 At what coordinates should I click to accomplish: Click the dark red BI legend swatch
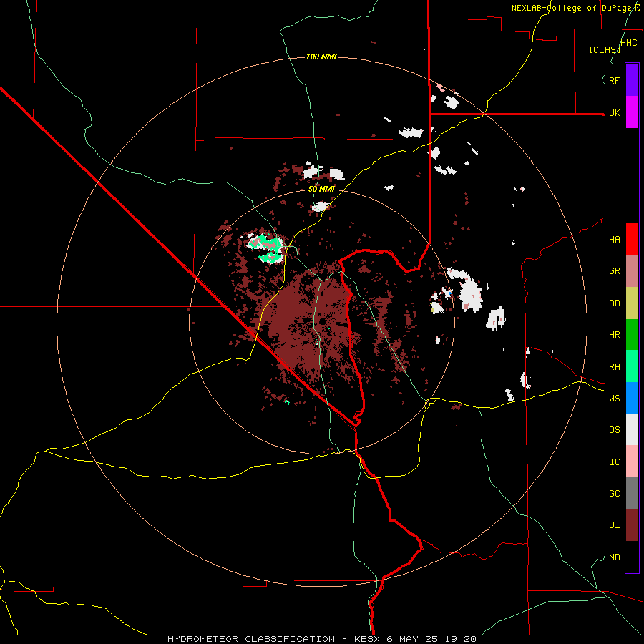pyautogui.click(x=632, y=525)
